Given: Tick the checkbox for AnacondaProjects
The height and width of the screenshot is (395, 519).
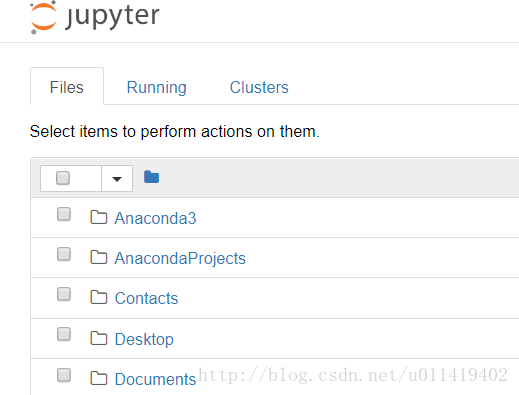Looking at the screenshot, I should click(64, 254).
